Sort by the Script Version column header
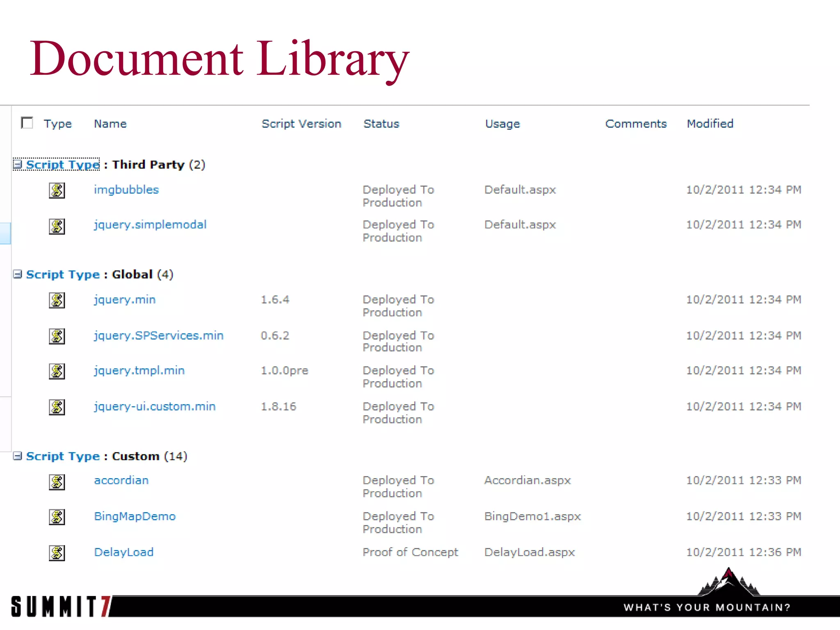Screen dimensions: 840x630 click(301, 123)
